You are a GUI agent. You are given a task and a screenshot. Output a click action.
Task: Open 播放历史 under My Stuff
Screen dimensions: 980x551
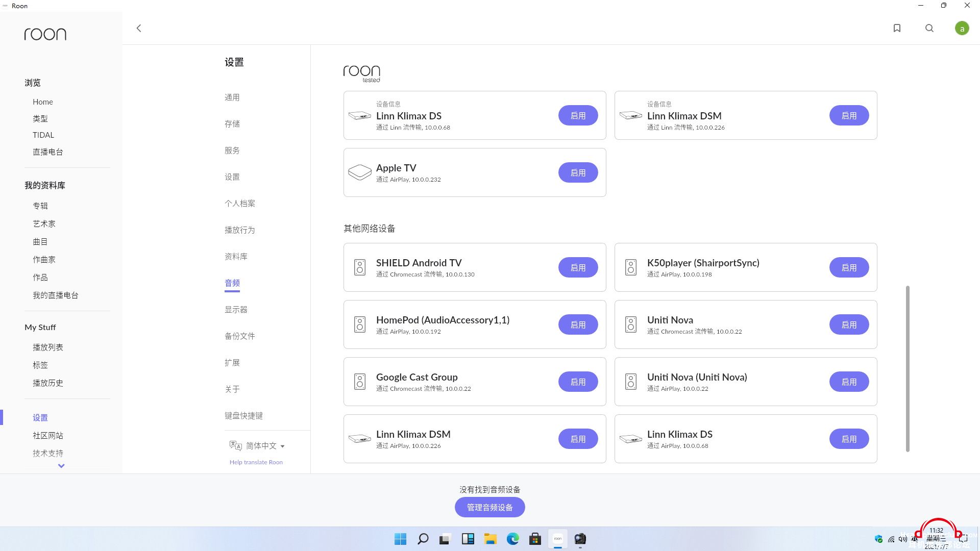click(48, 383)
